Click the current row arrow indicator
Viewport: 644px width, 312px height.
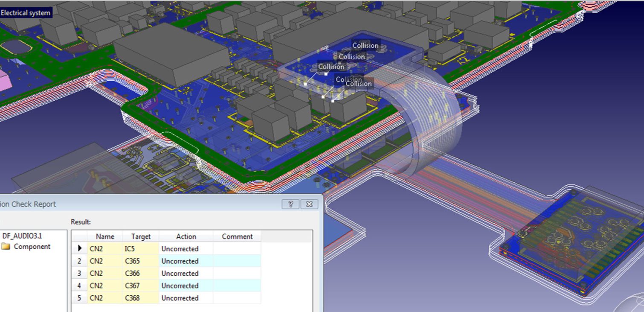pyautogui.click(x=79, y=248)
